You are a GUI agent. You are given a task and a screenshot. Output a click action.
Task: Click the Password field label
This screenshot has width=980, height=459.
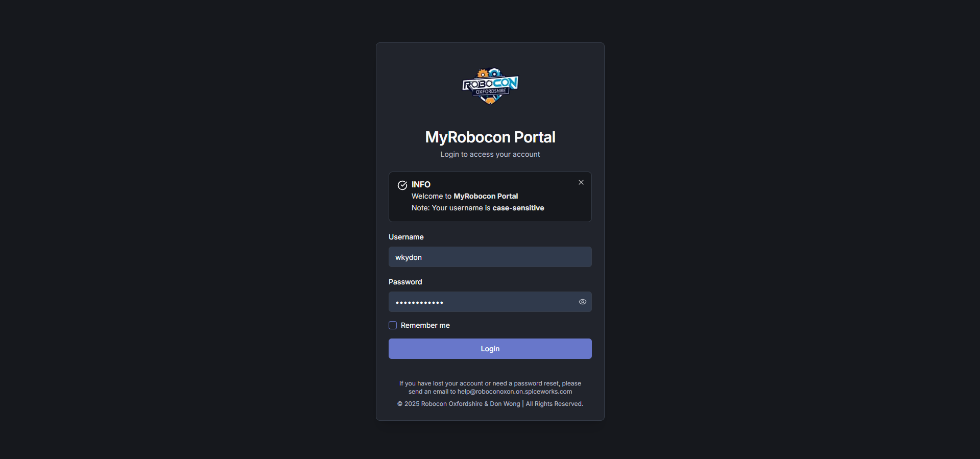click(x=405, y=282)
